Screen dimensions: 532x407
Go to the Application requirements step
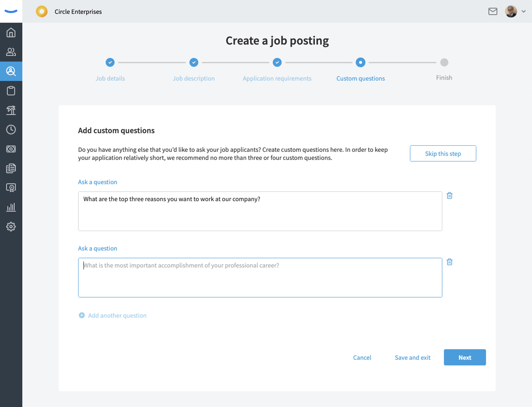pyautogui.click(x=277, y=78)
